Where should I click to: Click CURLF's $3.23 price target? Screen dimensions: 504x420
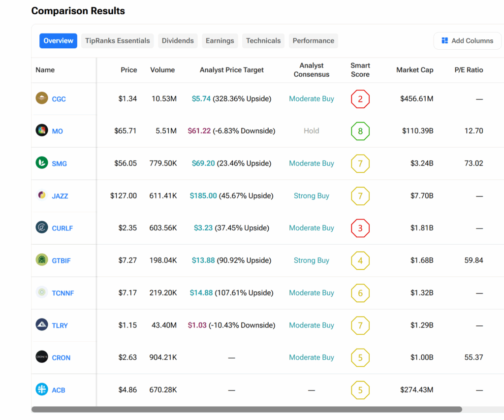[203, 228]
